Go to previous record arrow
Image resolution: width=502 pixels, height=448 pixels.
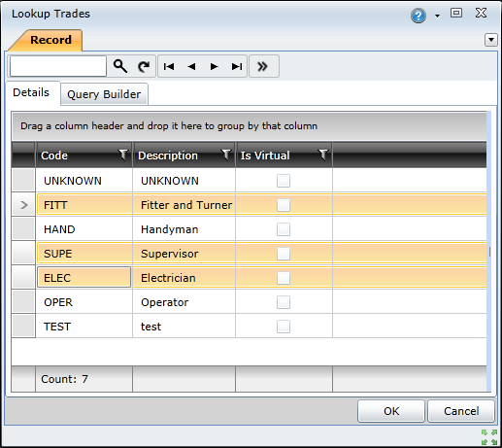pyautogui.click(x=191, y=66)
